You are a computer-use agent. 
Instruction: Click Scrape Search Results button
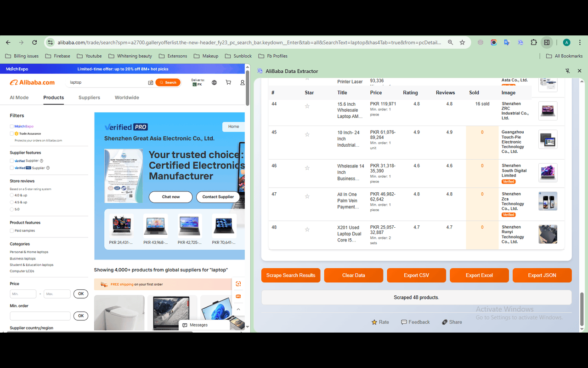pyautogui.click(x=291, y=275)
